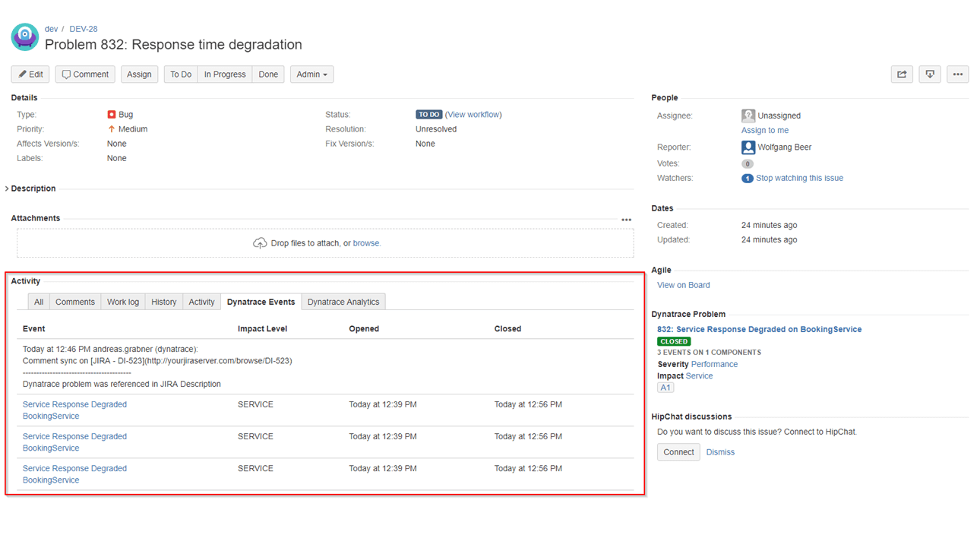Open the Admin dropdown menu

pyautogui.click(x=311, y=74)
